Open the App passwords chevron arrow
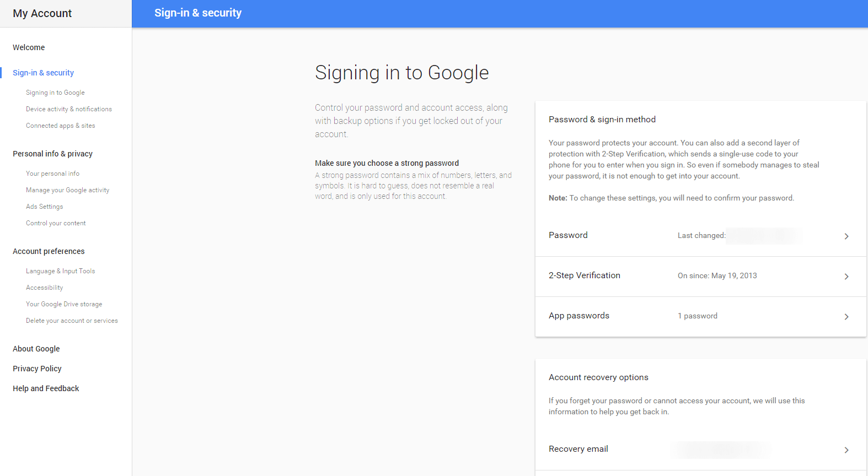Image resolution: width=868 pixels, height=476 pixels. click(x=846, y=317)
